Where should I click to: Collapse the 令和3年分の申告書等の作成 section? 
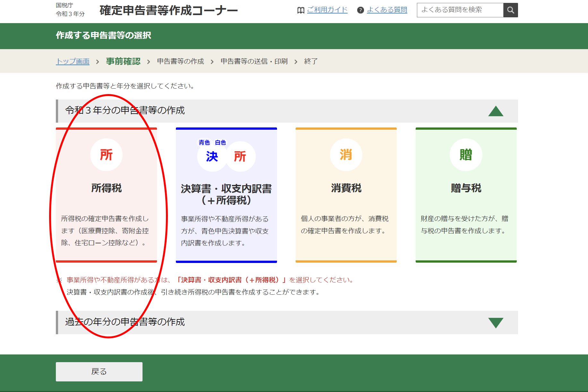click(496, 111)
